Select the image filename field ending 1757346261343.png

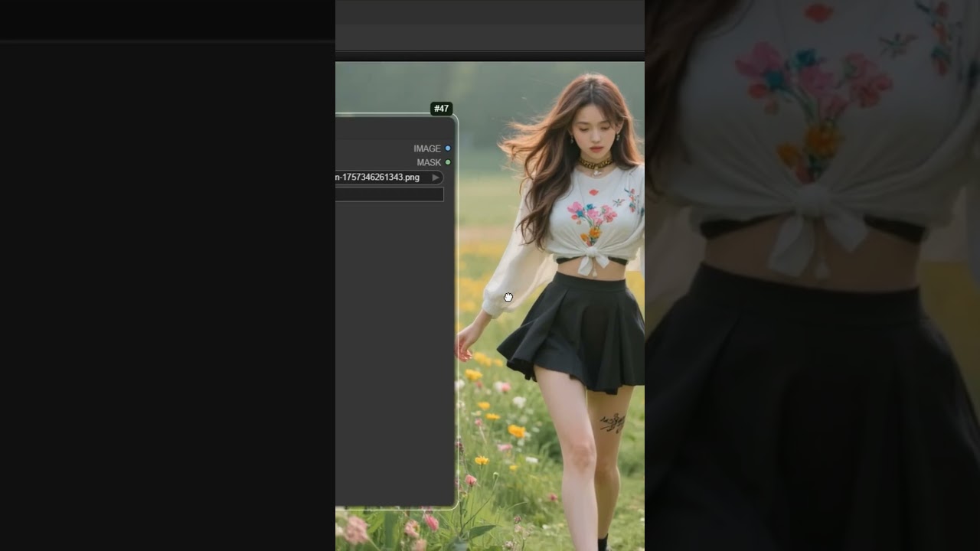coord(389,178)
